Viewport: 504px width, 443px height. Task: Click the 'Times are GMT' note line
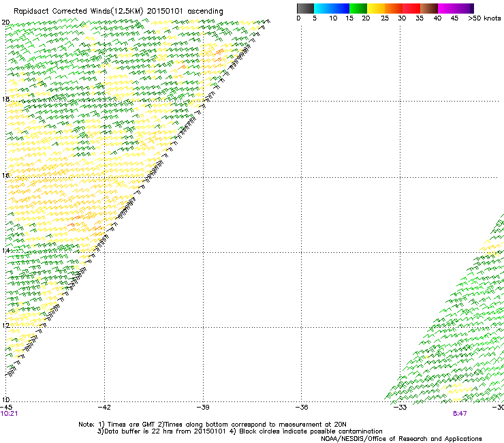[212, 425]
